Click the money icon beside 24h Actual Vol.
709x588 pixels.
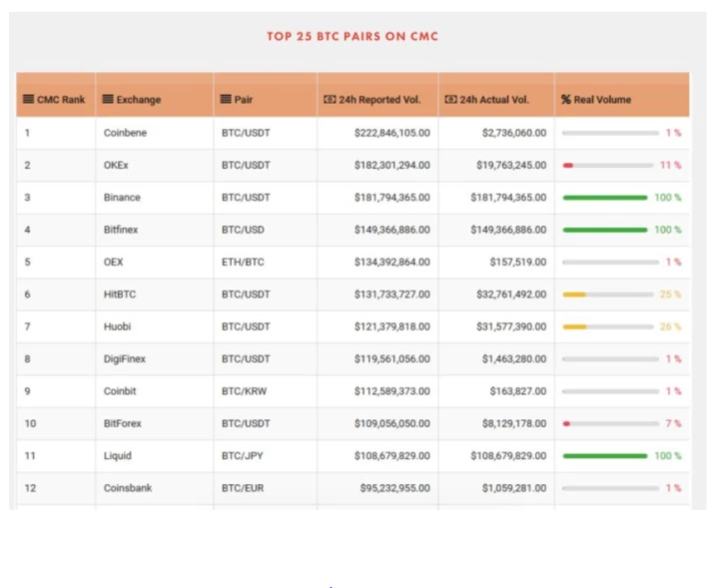tap(450, 99)
